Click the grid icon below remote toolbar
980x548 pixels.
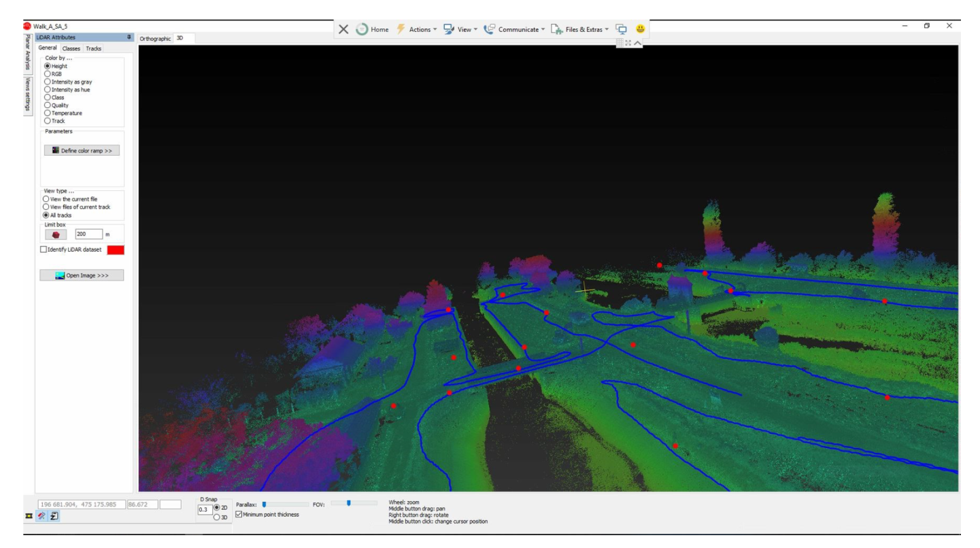click(x=620, y=43)
